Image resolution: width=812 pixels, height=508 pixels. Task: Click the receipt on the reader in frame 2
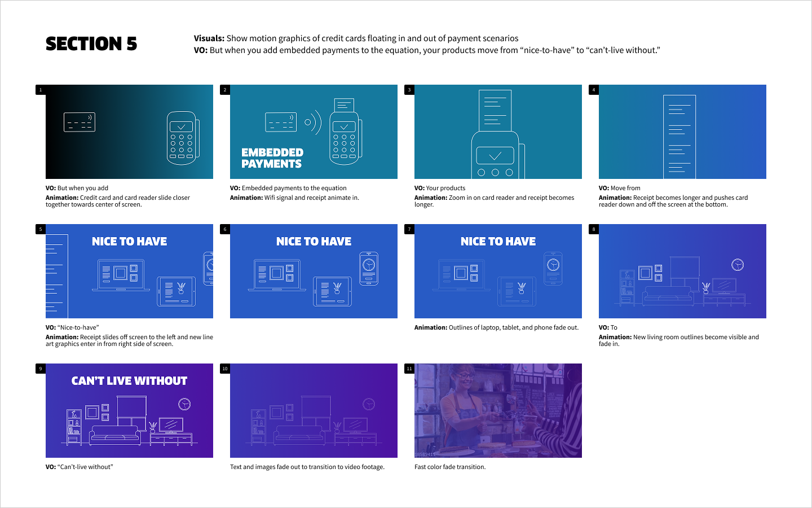[x=344, y=105]
